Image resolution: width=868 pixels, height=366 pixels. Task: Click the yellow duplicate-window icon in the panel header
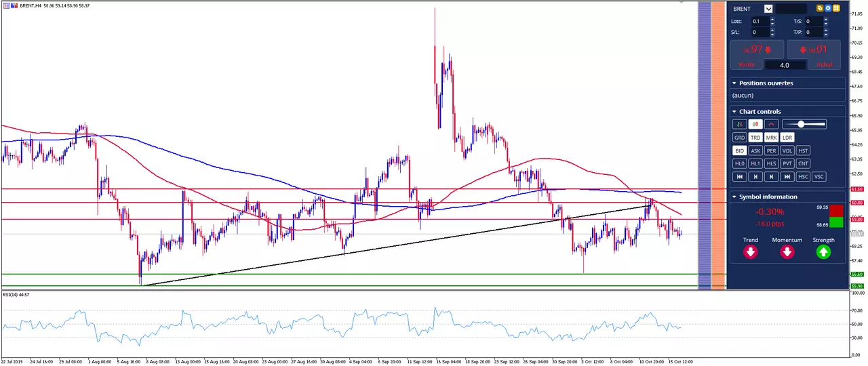tap(820, 9)
